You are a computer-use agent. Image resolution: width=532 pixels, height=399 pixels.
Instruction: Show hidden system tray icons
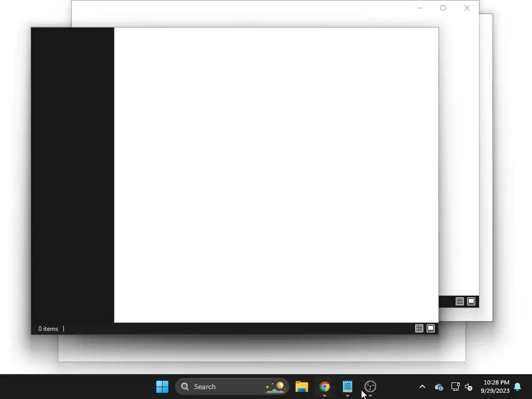pyautogui.click(x=422, y=387)
